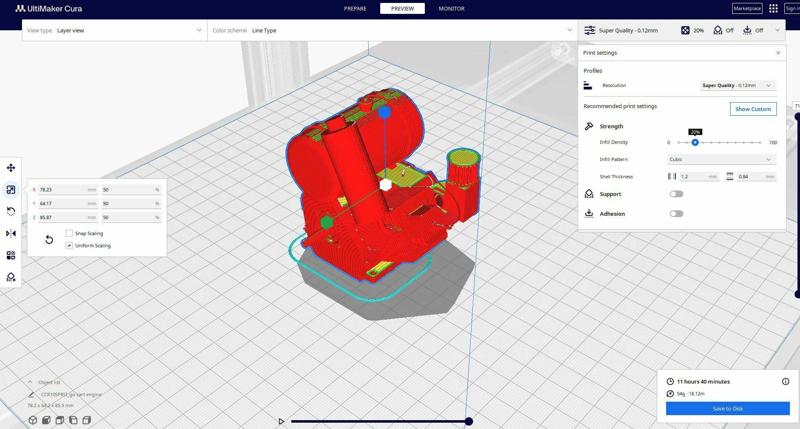Click the print settings sliders icon
Viewport: 800px width, 429px height.
click(x=589, y=31)
